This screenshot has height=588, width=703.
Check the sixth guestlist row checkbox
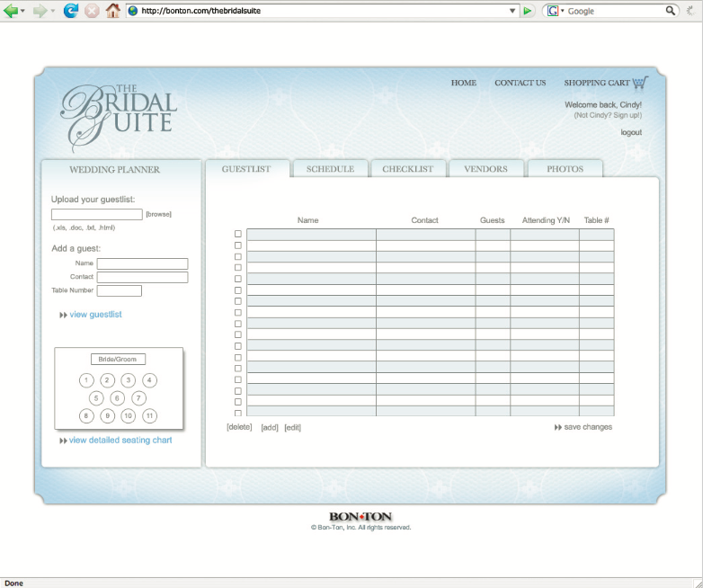[238, 290]
